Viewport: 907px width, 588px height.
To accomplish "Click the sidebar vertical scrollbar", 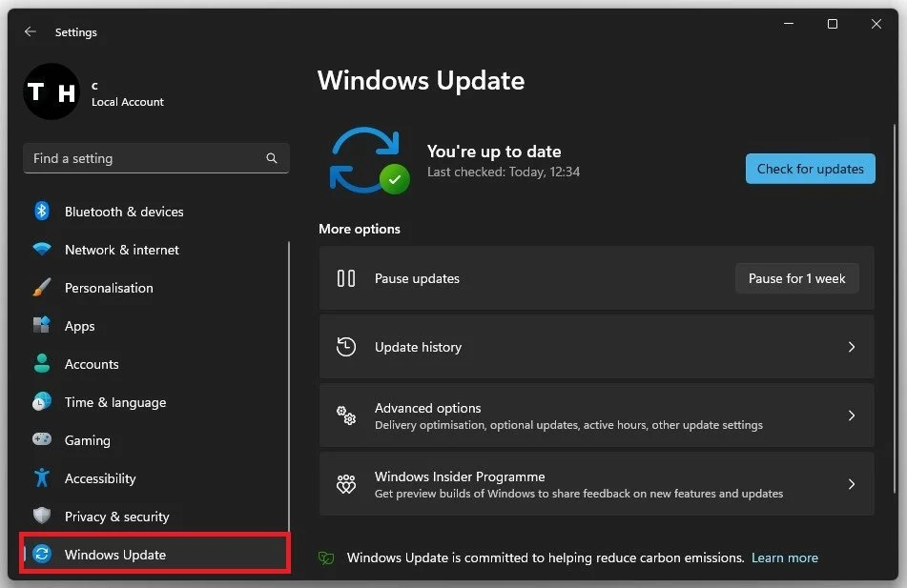I will (x=289, y=387).
